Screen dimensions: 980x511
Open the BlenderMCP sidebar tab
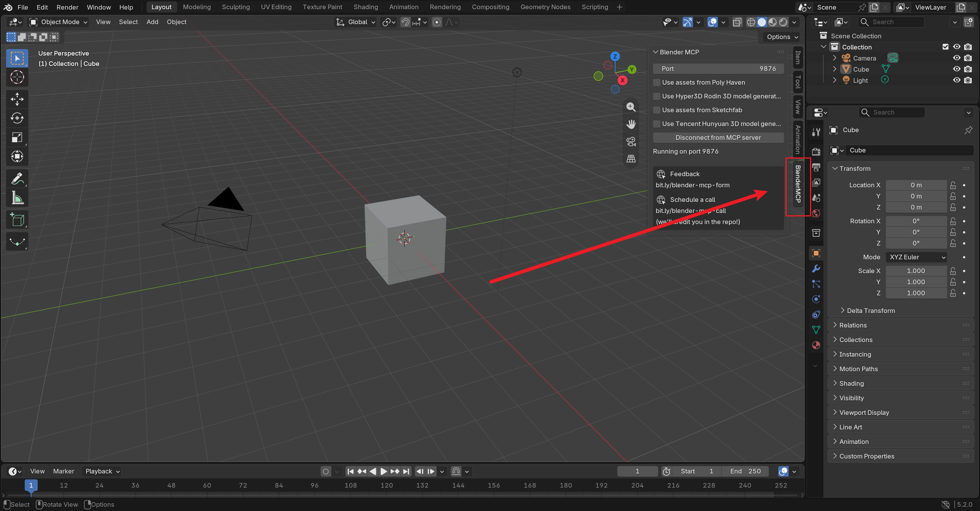click(798, 184)
